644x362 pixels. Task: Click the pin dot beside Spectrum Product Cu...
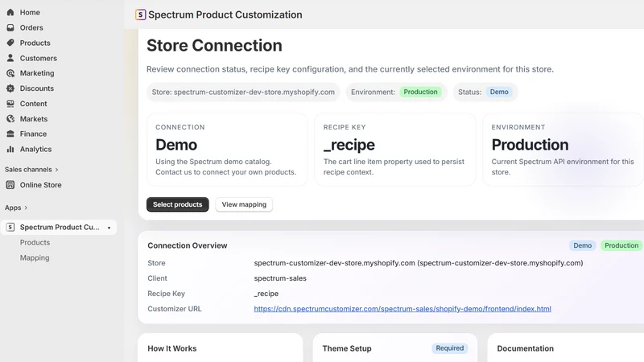[109, 228]
